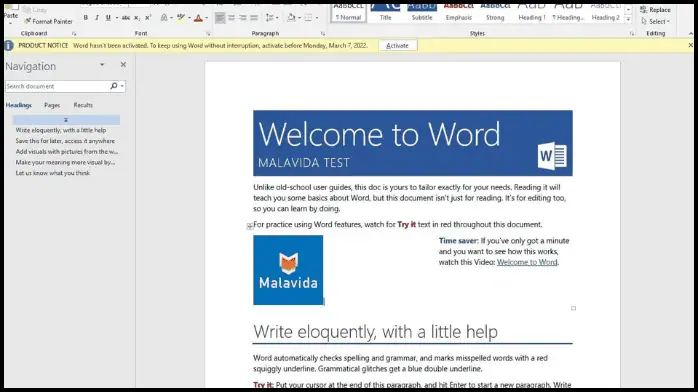Open the shading color dropdown arrow
The height and width of the screenshot is (392, 698).
click(x=299, y=18)
